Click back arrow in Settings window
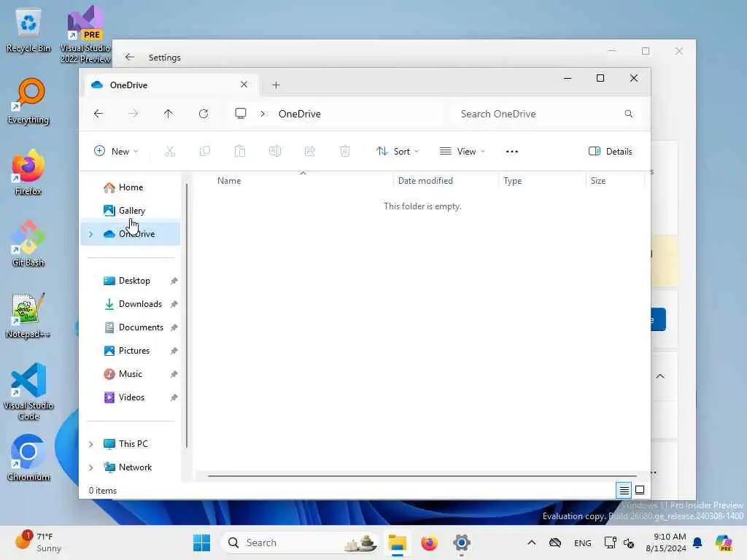The image size is (747, 560). tap(129, 57)
